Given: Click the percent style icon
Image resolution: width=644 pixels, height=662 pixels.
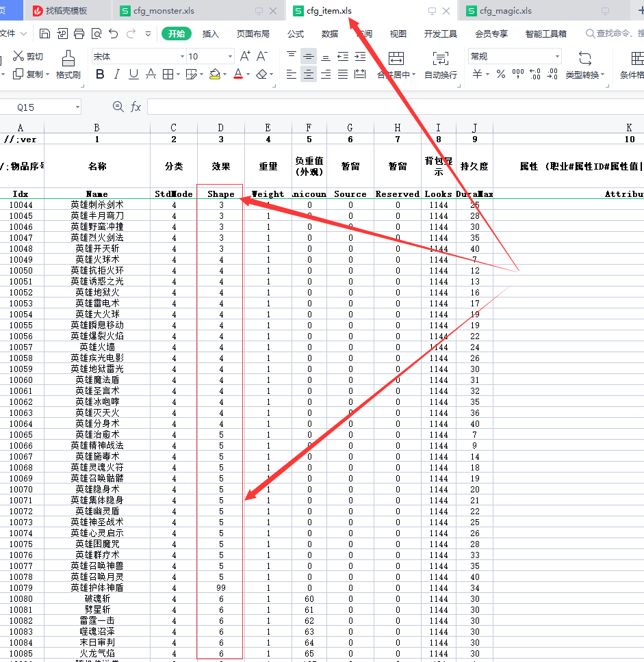Looking at the screenshot, I should pyautogui.click(x=500, y=75).
